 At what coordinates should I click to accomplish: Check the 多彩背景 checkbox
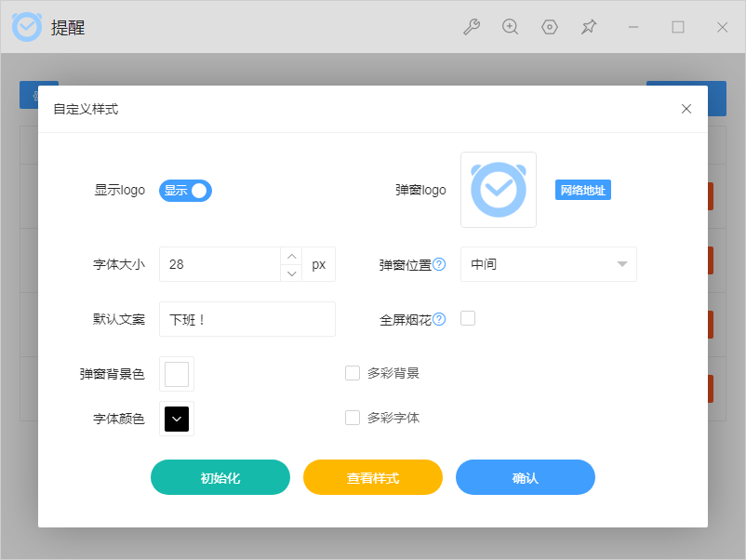click(x=353, y=373)
